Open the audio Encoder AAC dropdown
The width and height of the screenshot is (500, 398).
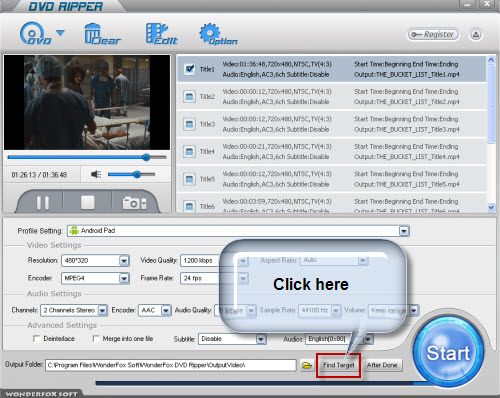(x=166, y=311)
